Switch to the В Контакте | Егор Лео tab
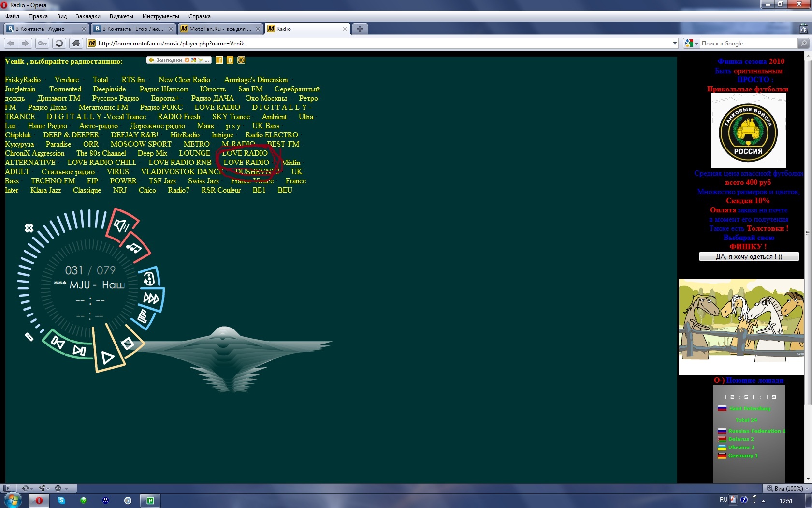This screenshot has width=812, height=508. pos(133,29)
